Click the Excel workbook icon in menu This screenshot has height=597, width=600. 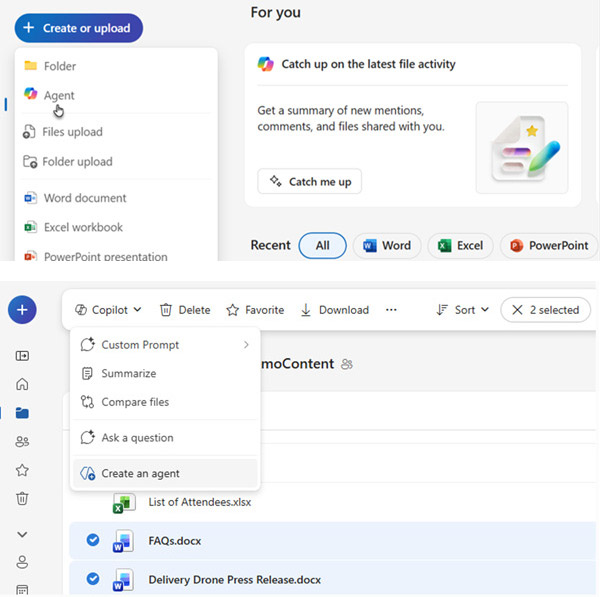click(31, 227)
